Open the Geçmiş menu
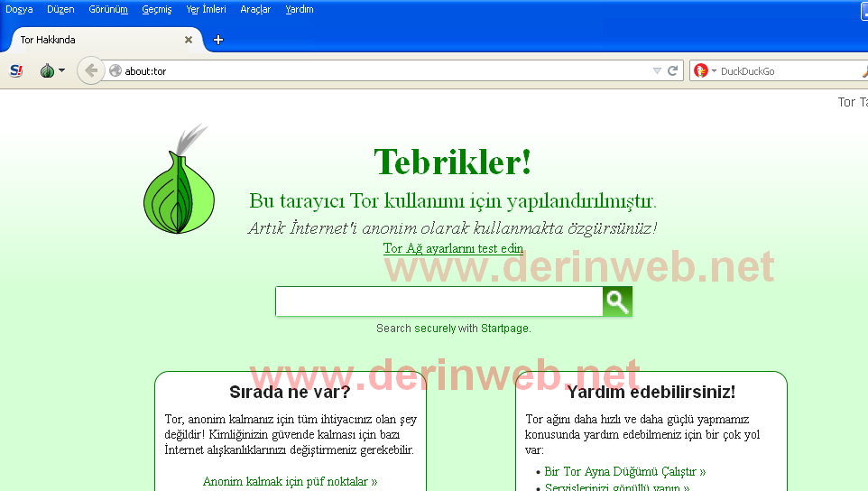The width and height of the screenshot is (868, 491). tap(157, 9)
